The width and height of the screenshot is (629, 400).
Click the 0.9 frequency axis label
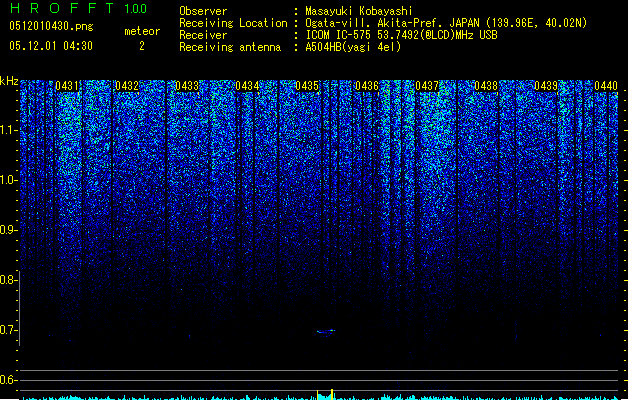point(8,230)
